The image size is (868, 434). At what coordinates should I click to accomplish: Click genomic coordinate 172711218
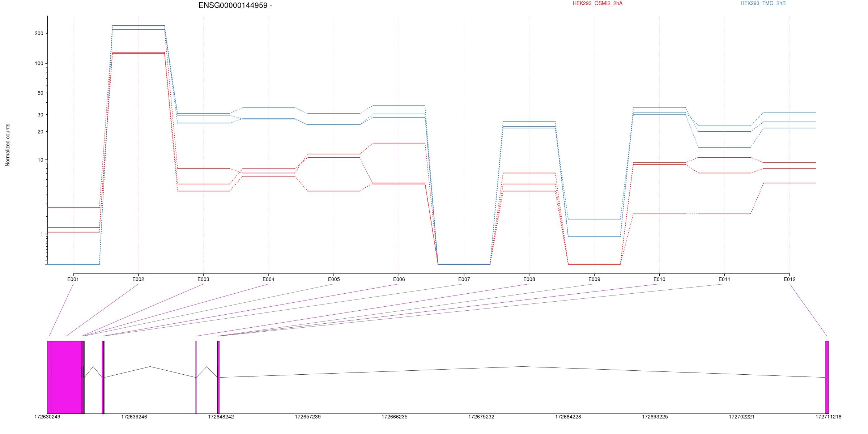pos(829,417)
